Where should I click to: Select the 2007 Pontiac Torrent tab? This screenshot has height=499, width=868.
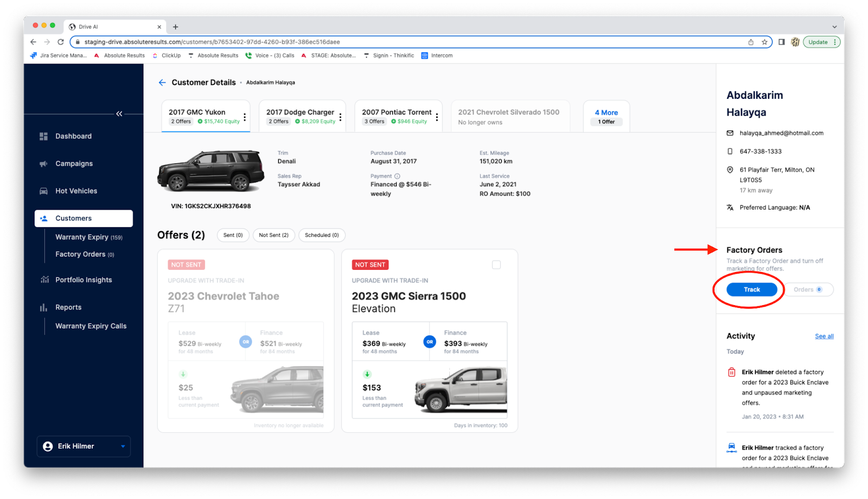(x=396, y=116)
